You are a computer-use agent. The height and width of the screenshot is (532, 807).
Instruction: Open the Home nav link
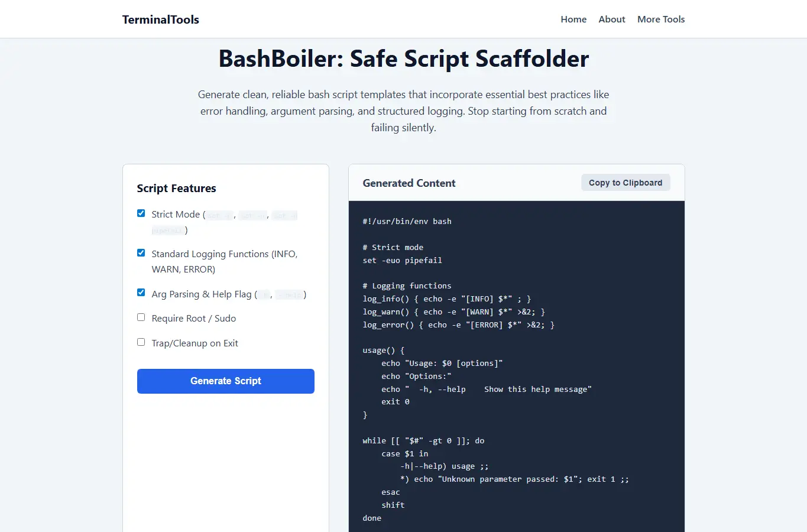point(573,20)
